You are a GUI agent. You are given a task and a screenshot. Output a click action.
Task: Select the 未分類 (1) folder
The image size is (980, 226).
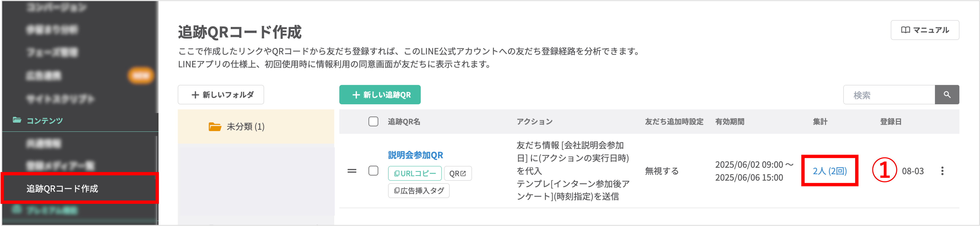[245, 127]
